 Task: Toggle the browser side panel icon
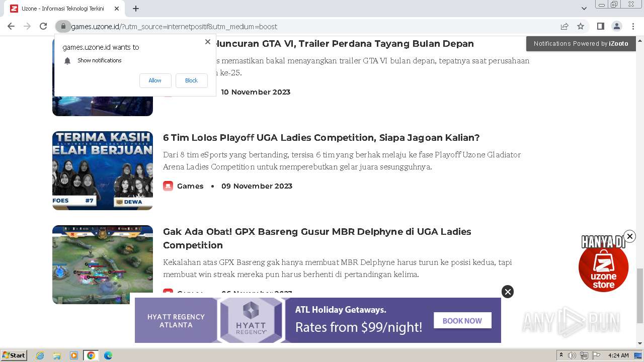(600, 26)
